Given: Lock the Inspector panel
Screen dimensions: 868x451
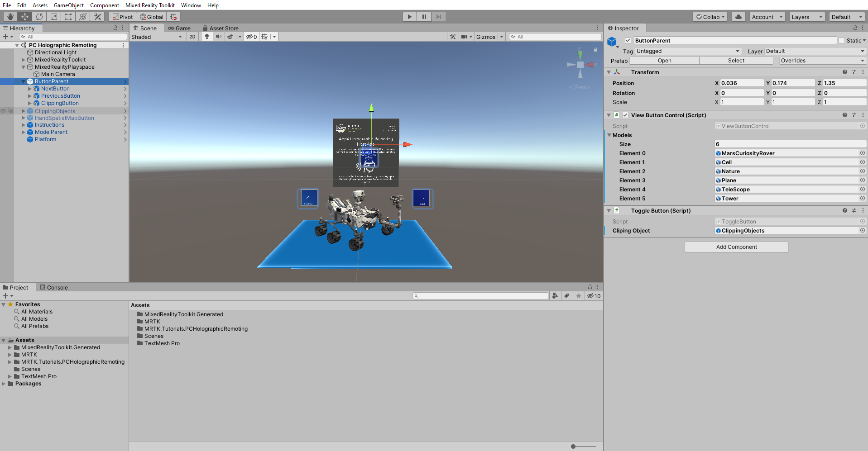Looking at the screenshot, I should pos(855,28).
